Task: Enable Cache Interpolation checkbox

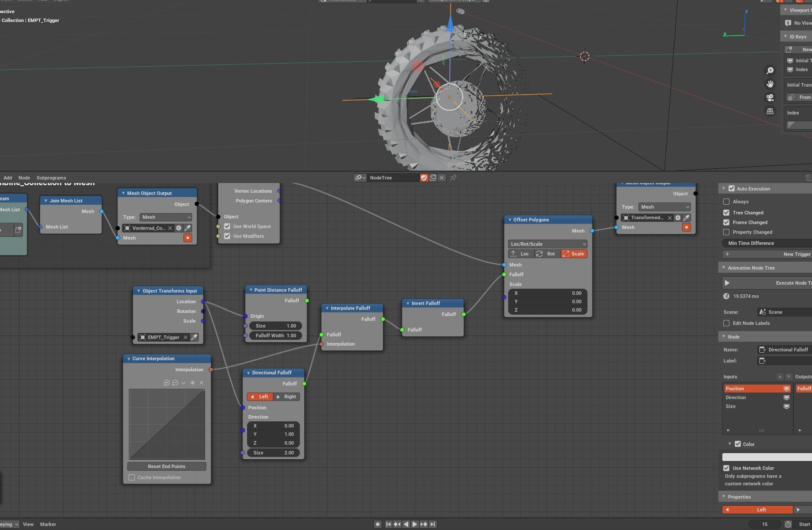Action: coord(132,477)
